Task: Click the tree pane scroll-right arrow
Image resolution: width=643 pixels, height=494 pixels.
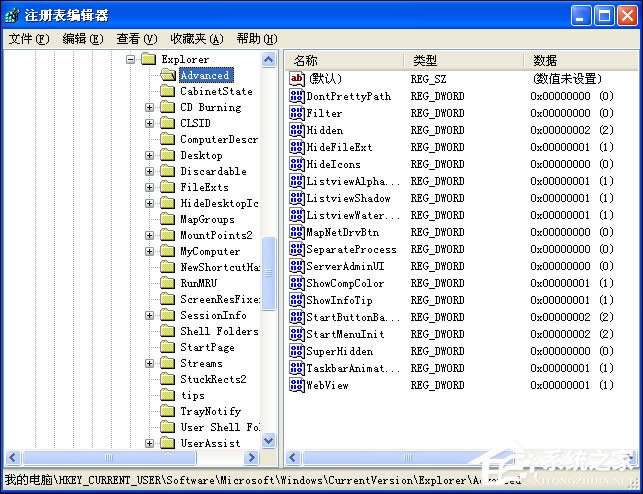Action: [251, 458]
